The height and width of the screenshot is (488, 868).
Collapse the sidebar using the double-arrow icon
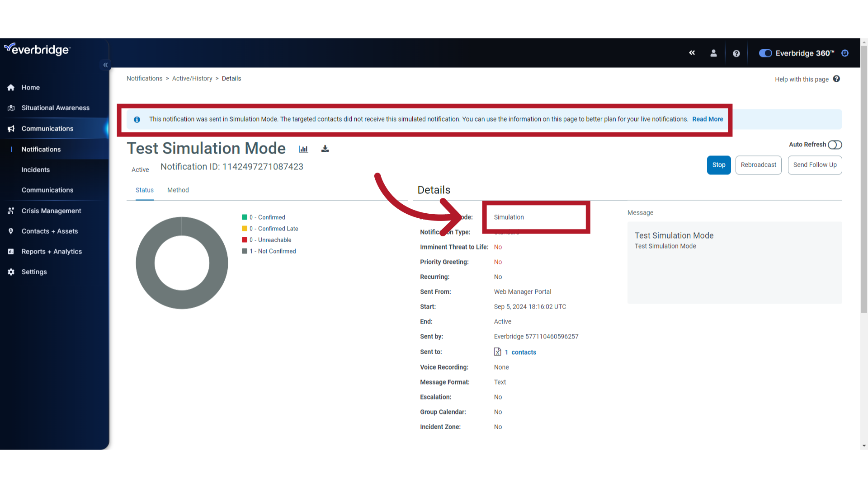tap(692, 53)
